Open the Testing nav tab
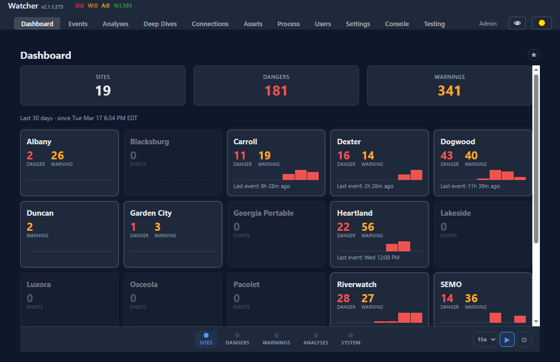This screenshot has width=560, height=362. (x=434, y=24)
